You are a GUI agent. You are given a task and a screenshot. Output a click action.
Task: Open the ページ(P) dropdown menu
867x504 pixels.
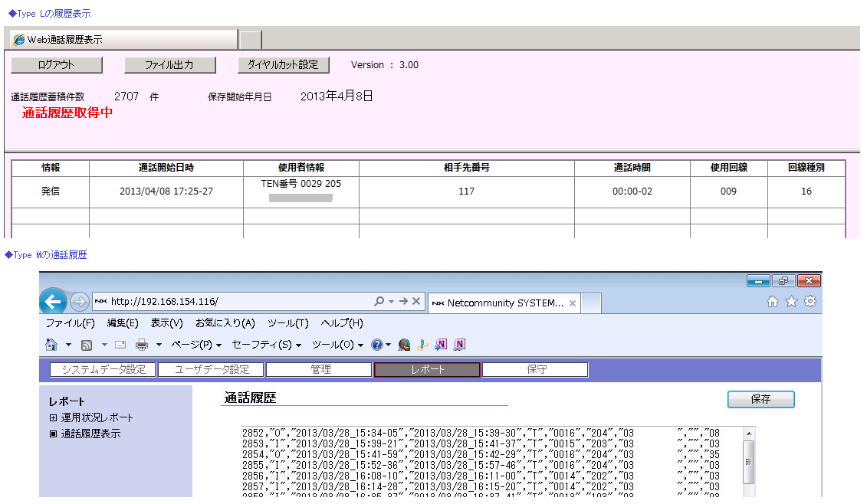point(195,345)
